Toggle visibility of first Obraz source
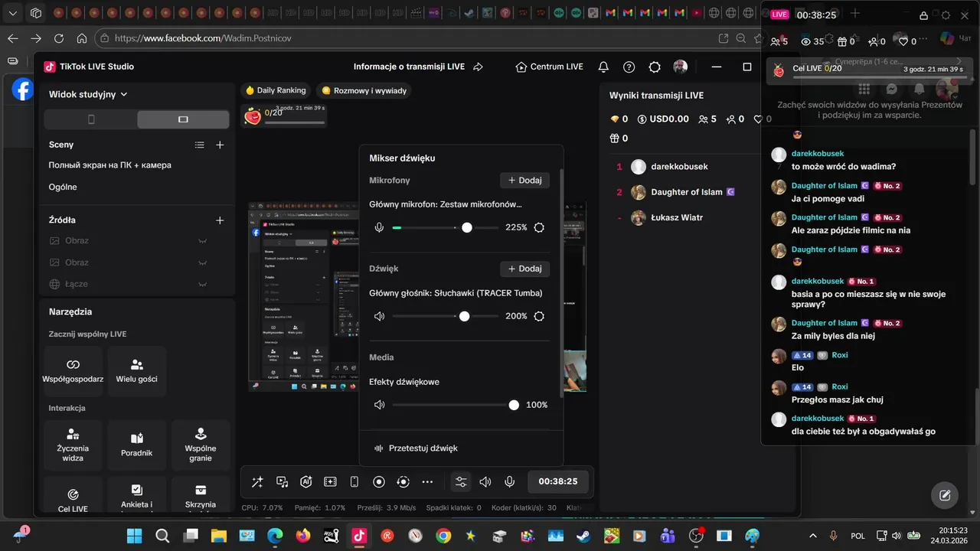The image size is (980, 551). click(202, 241)
